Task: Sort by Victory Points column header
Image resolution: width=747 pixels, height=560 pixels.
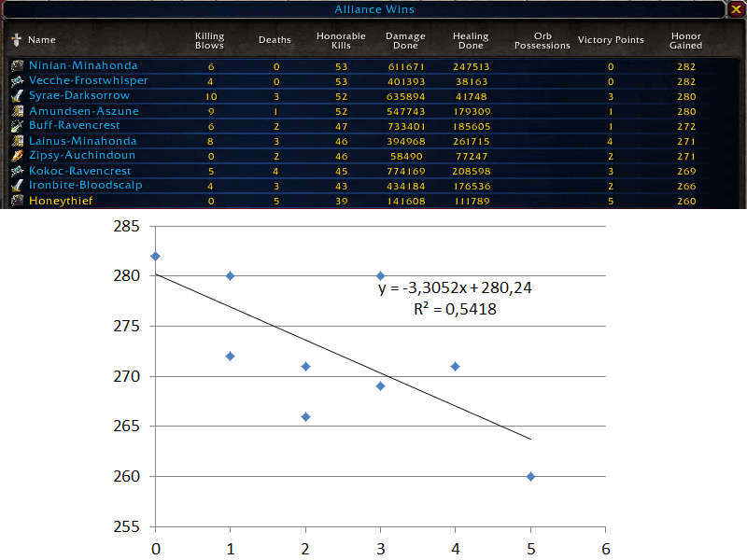Action: click(x=611, y=40)
